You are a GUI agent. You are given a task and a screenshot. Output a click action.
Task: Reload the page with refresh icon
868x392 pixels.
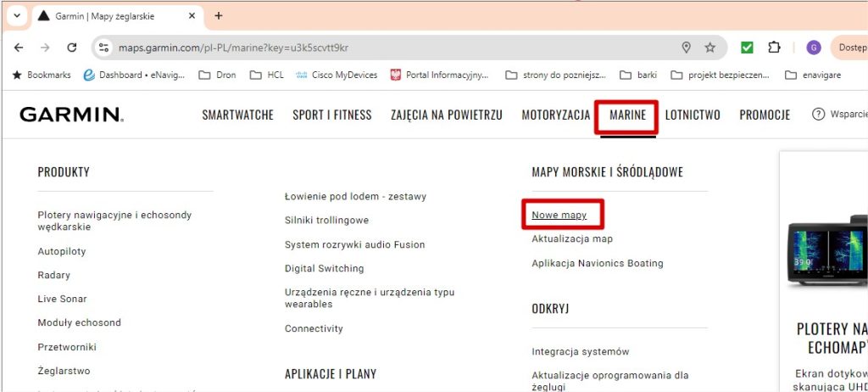point(72,48)
